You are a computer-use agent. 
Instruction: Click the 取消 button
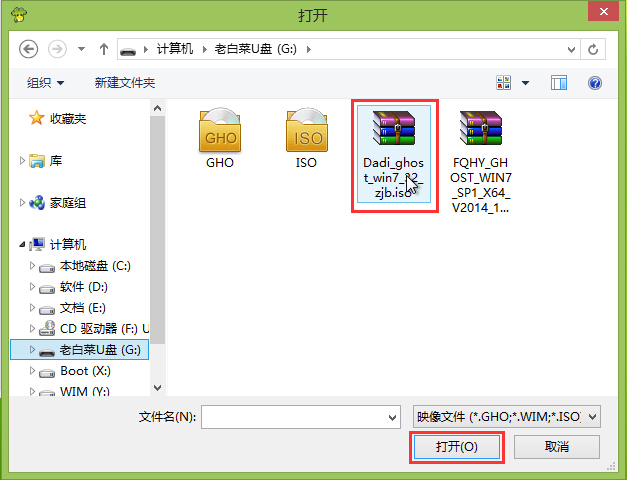coord(557,447)
